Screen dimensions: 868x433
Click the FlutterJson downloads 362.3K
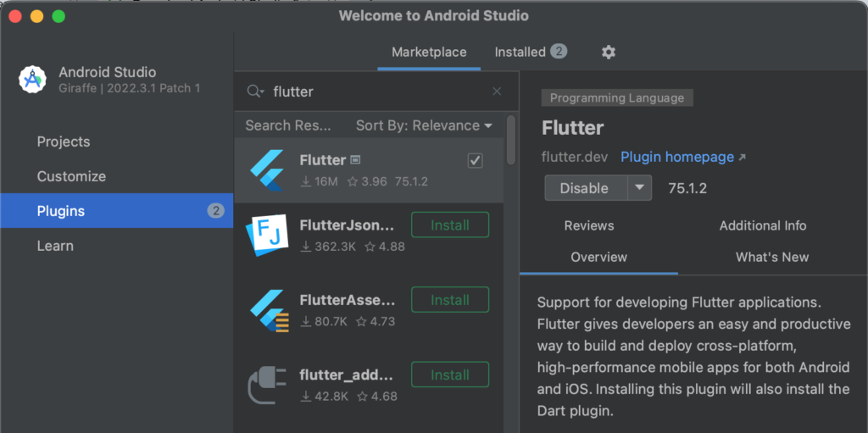tap(328, 247)
